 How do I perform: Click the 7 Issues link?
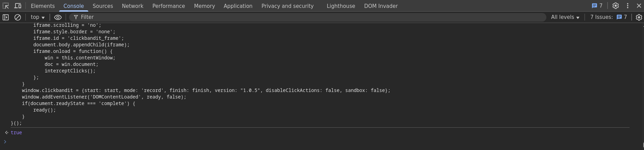(x=609, y=17)
